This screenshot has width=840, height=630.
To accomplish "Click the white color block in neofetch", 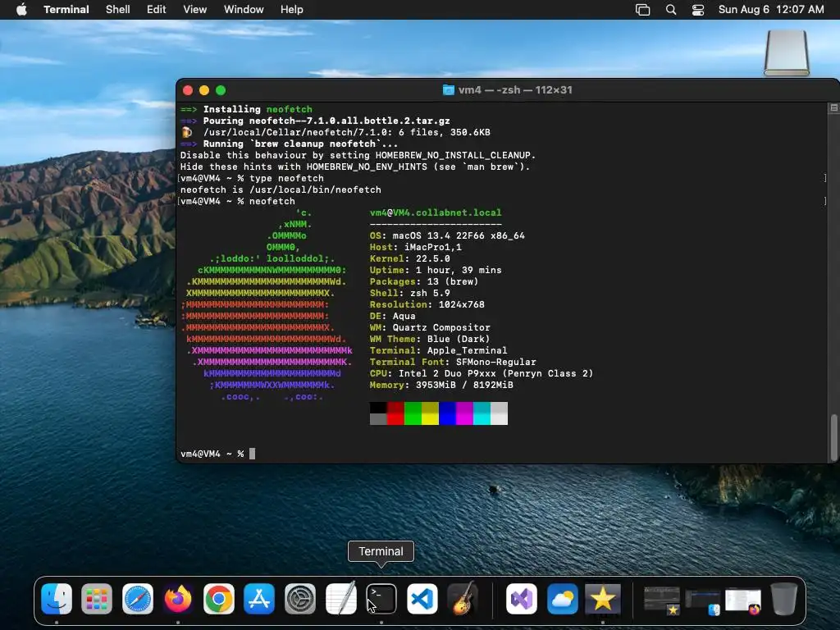I will [x=499, y=413].
